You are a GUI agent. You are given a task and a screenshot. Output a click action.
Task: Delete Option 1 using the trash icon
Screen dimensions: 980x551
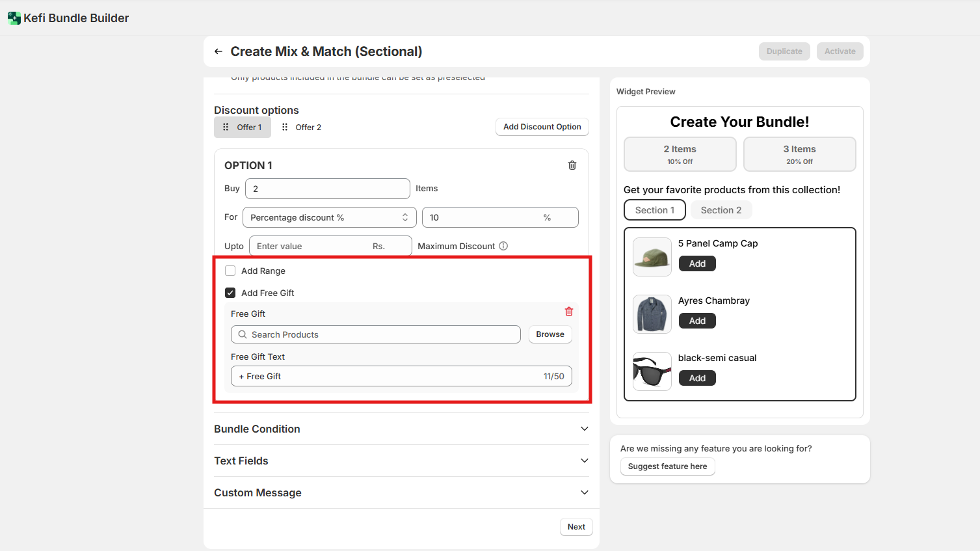pos(572,165)
